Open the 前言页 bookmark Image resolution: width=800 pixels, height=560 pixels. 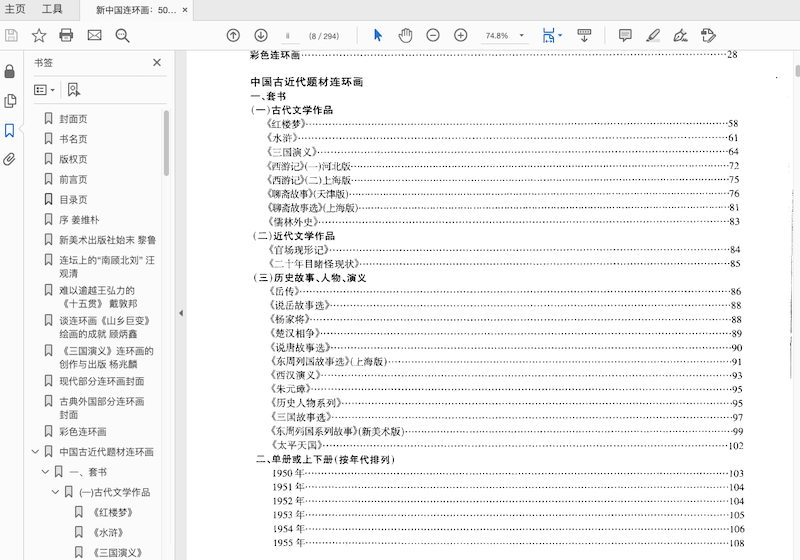[x=73, y=180]
